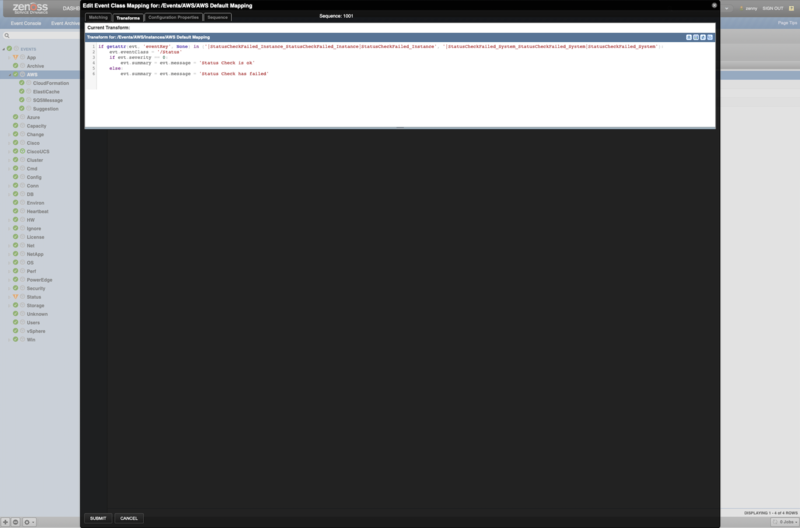Open the Matching tab
This screenshot has width=800, height=528.
pos(98,17)
